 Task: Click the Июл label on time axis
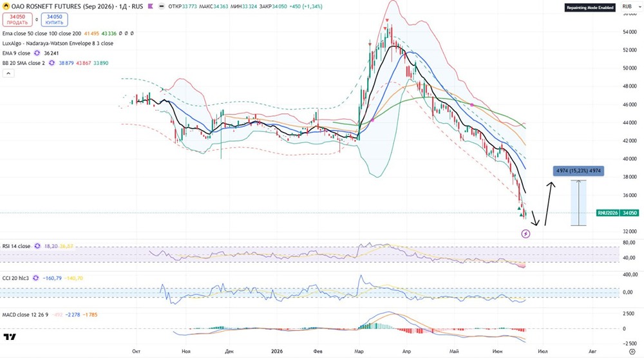(x=542, y=352)
